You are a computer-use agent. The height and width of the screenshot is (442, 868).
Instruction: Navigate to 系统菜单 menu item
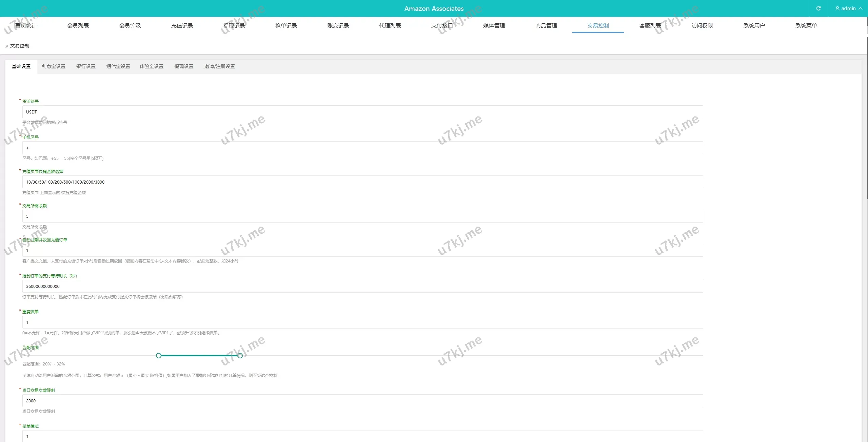pos(806,26)
